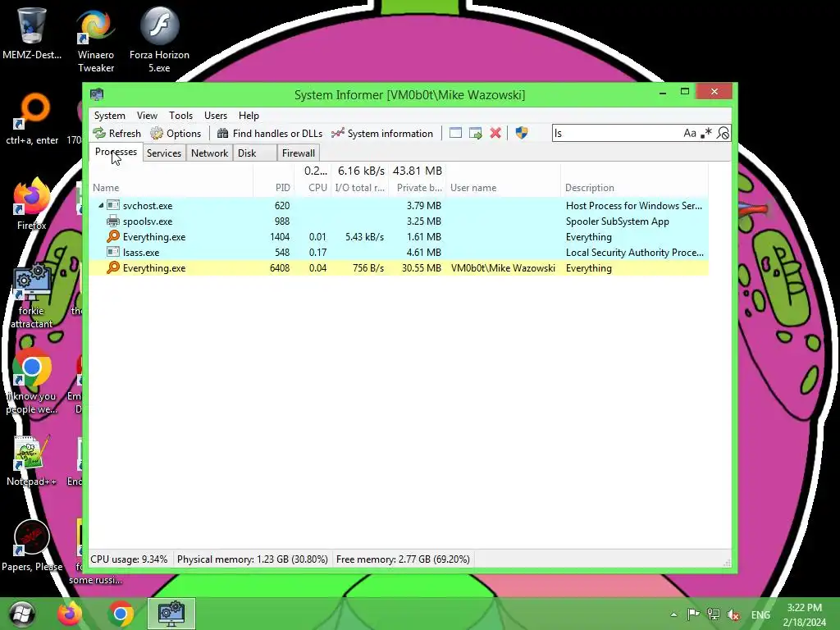The height and width of the screenshot is (630, 840).
Task: Select Everything.exe with PID 1404
Action: click(399, 237)
